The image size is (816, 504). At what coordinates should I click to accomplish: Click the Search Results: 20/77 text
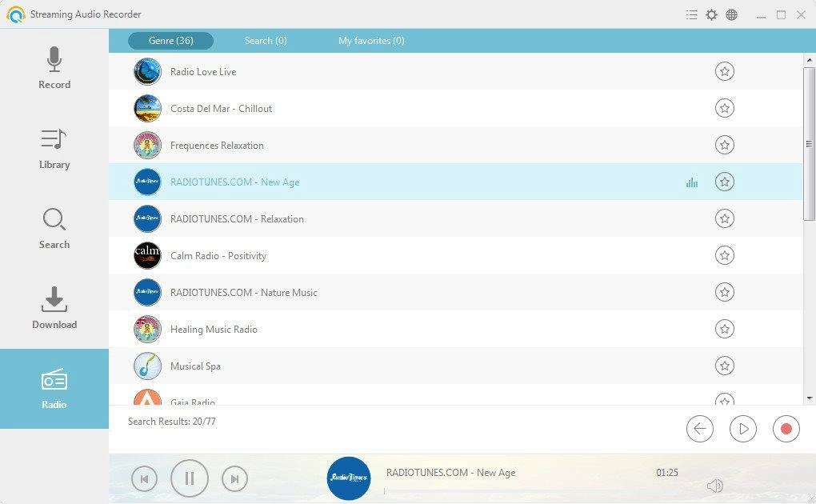click(172, 422)
